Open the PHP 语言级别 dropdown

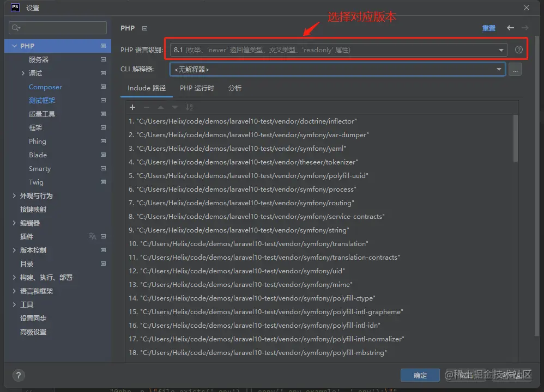tap(339, 50)
